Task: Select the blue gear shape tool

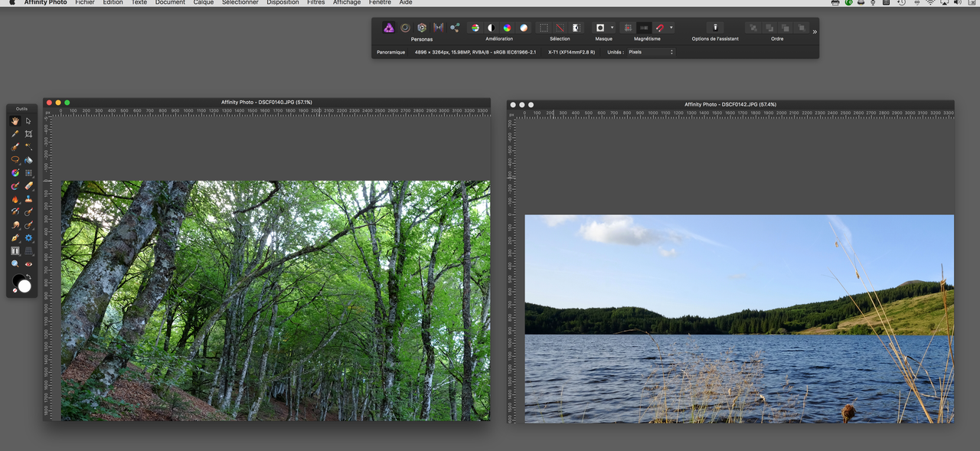Action: point(28,238)
